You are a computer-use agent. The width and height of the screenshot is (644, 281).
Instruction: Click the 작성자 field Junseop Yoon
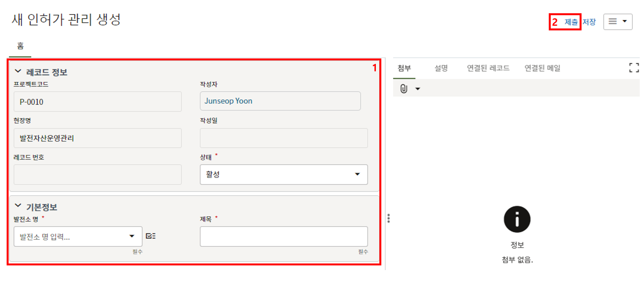pyautogui.click(x=280, y=101)
